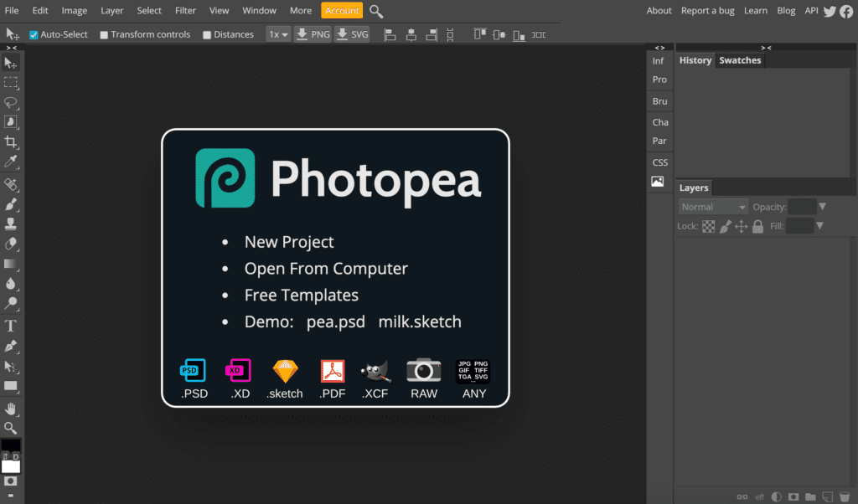858x504 pixels.
Task: Select the Eyedropper tool
Action: pos(10,162)
